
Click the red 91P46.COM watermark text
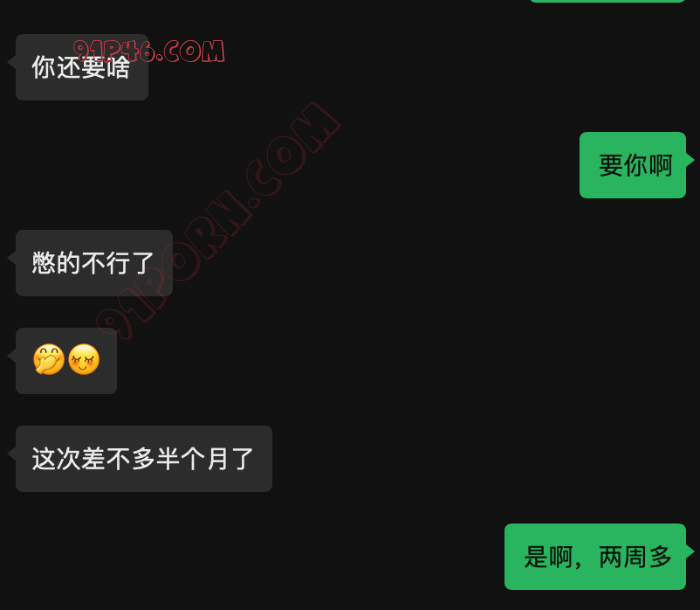point(149,50)
